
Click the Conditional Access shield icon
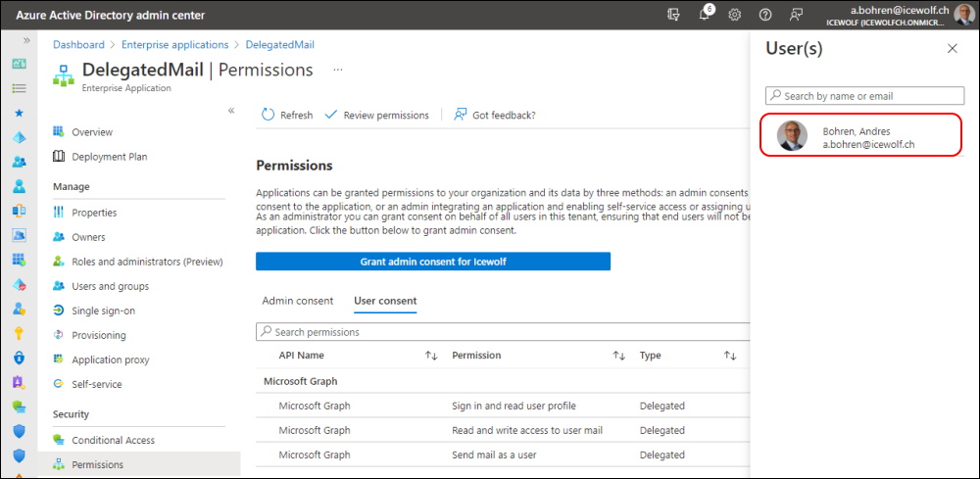59,440
